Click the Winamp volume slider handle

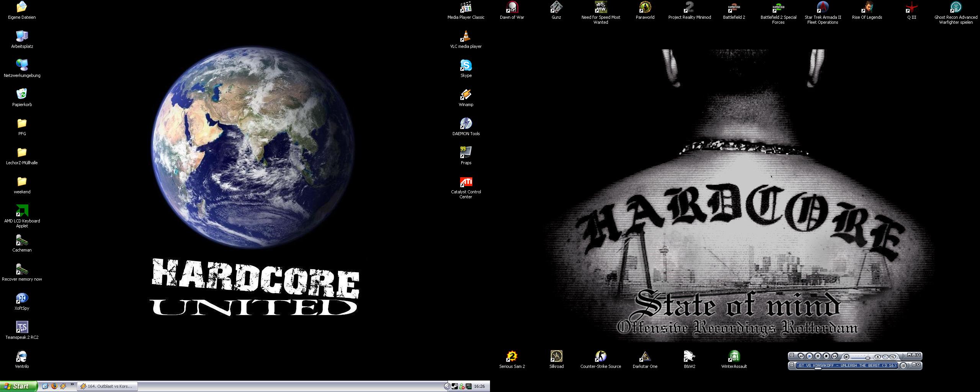pos(868,358)
